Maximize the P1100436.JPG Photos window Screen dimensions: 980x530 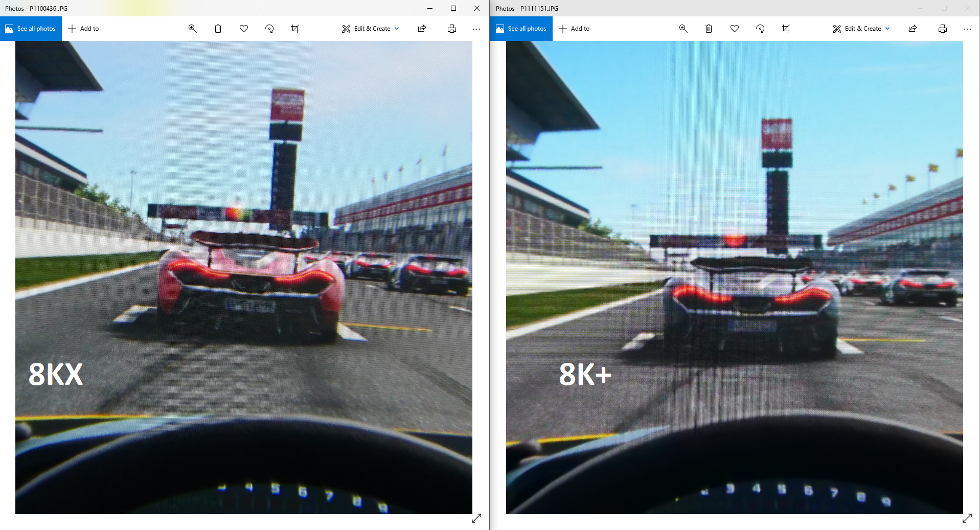453,8
